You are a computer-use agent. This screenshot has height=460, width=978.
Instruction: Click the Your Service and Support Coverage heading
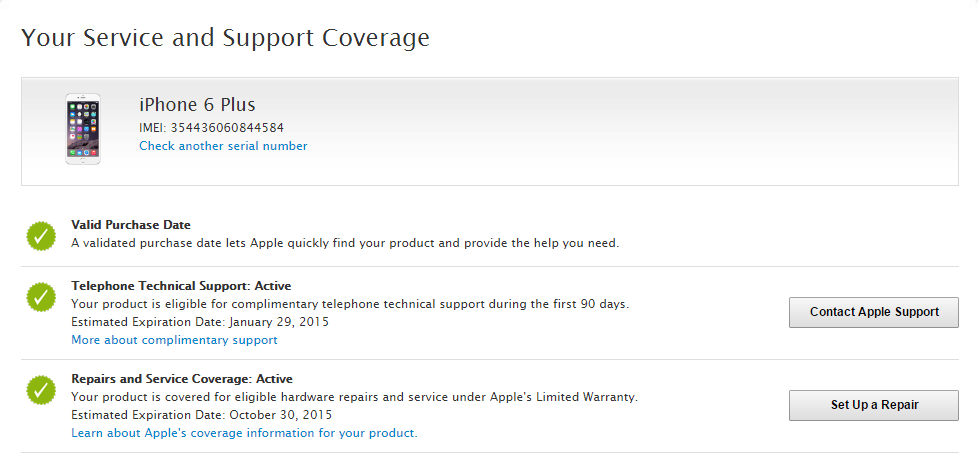[x=225, y=38]
